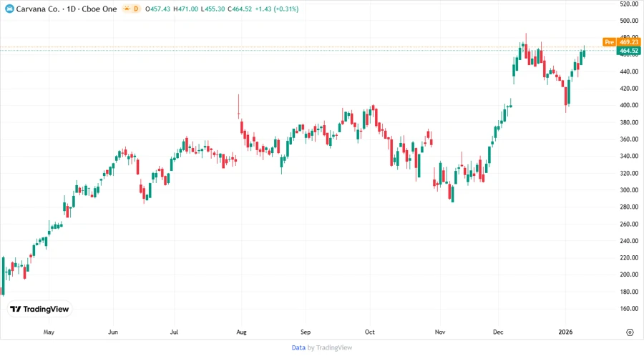Click the Aug label on time axis
The height and width of the screenshot is (356, 644).
(x=242, y=332)
